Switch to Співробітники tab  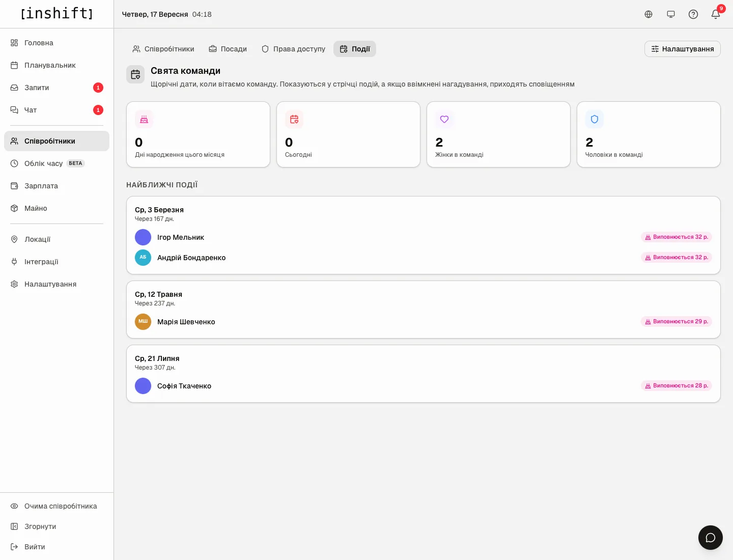pyautogui.click(x=163, y=49)
